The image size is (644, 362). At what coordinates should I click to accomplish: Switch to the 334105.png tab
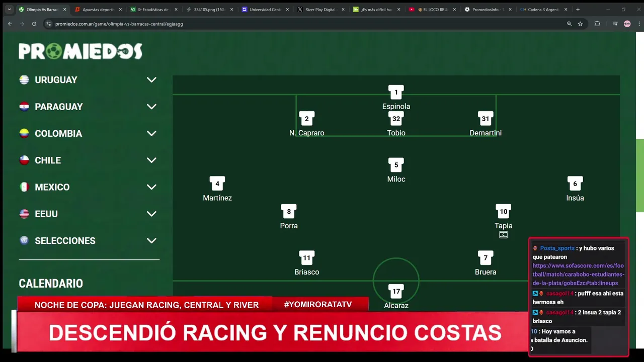pos(209,10)
